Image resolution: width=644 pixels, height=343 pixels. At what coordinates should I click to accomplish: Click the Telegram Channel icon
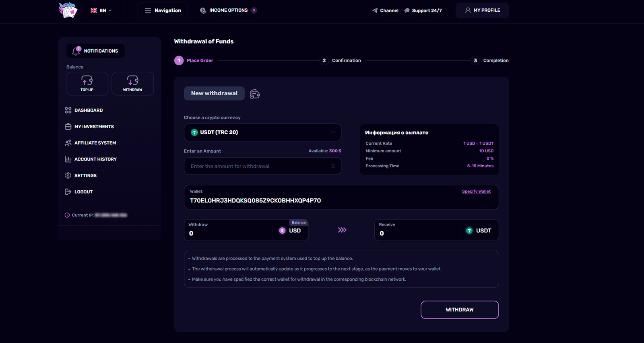(375, 10)
